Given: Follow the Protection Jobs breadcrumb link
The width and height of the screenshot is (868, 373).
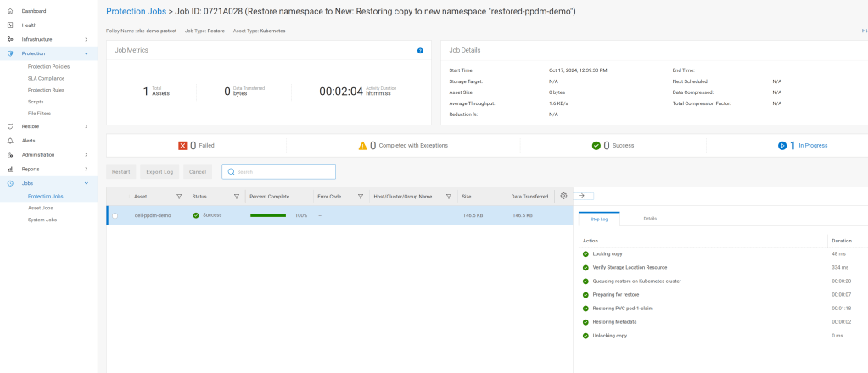Looking at the screenshot, I should pos(137,12).
